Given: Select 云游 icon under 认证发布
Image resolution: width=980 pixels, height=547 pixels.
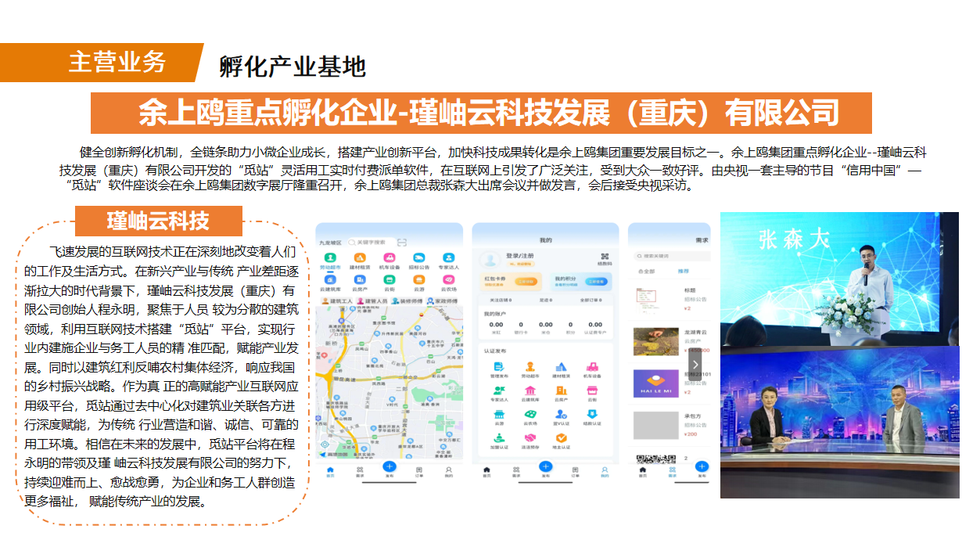Looking at the screenshot, I should pyautogui.click(x=499, y=414).
